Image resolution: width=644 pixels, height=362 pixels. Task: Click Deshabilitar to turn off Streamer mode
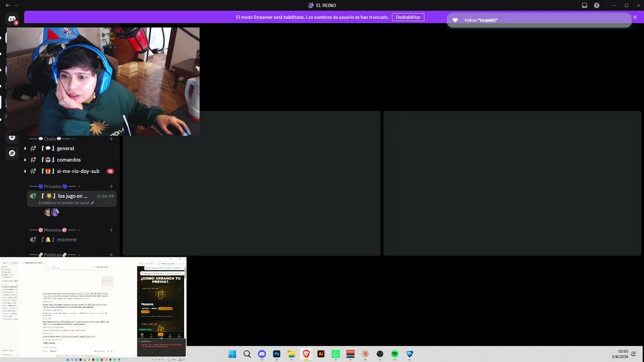pyautogui.click(x=408, y=17)
